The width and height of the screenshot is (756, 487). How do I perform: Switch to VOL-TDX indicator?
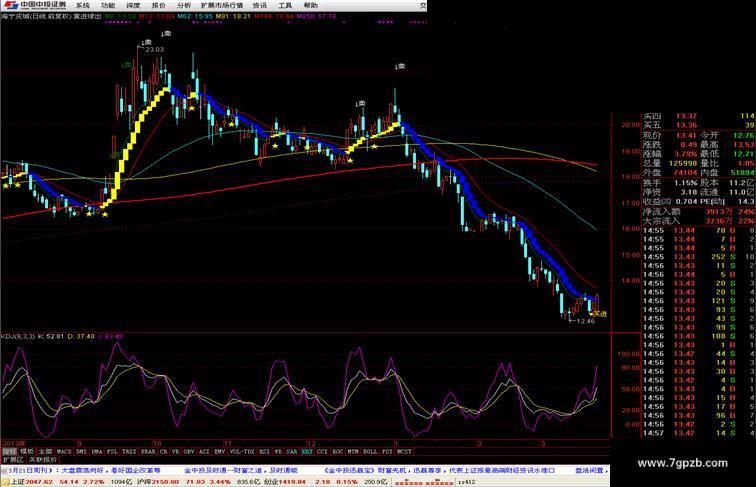pyautogui.click(x=242, y=452)
